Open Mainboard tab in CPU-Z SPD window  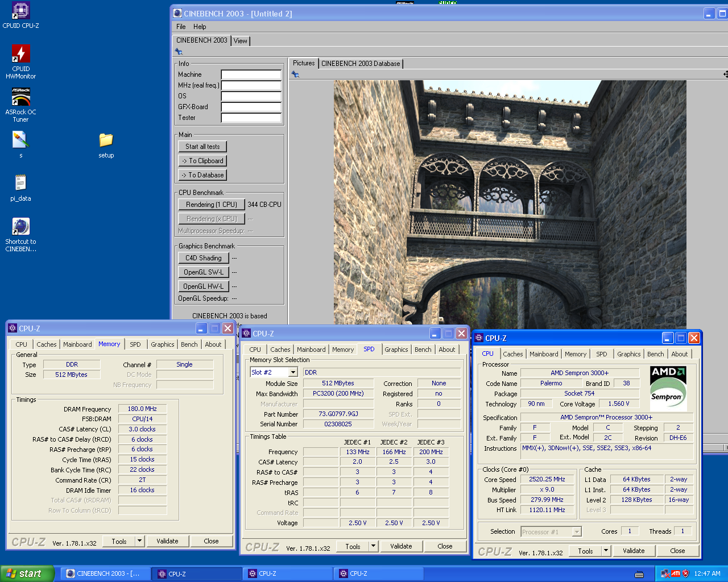tap(312, 350)
